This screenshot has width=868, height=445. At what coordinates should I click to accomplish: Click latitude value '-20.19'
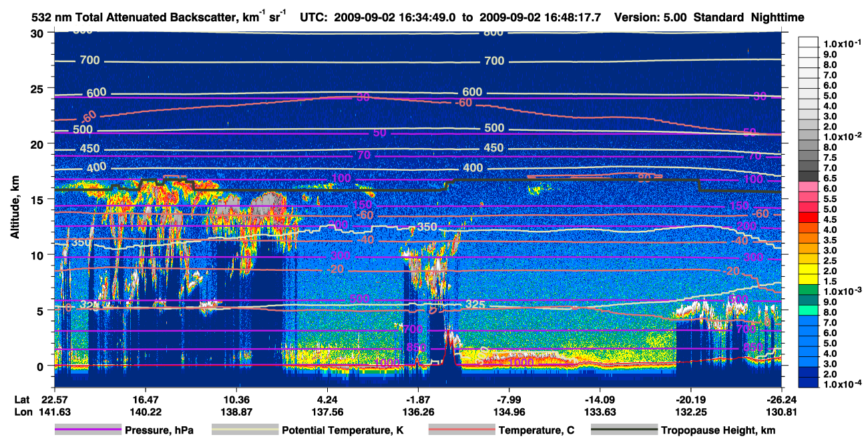pos(691,399)
